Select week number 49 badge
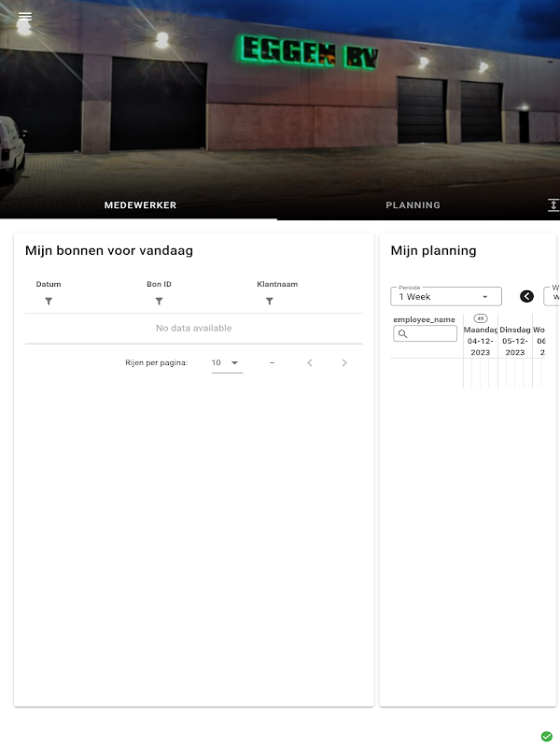Viewport: 560px width, 747px height. pos(481,318)
